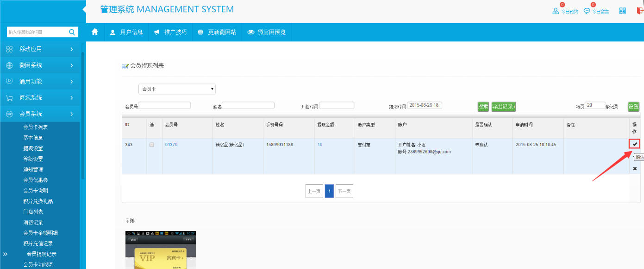Click the 导出记录 export button
Screen dimensions: 644x269
point(504,107)
